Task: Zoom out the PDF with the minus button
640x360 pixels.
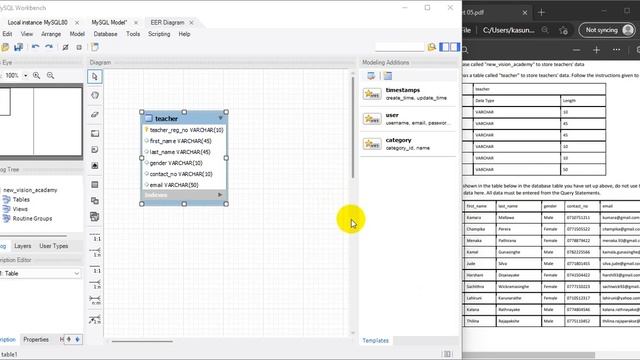Action: point(576,50)
